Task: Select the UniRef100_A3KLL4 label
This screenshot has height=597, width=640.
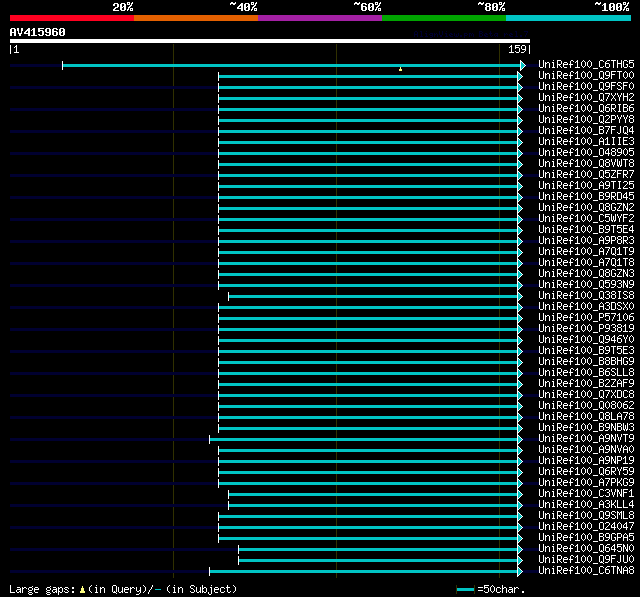Action: pyautogui.click(x=586, y=505)
